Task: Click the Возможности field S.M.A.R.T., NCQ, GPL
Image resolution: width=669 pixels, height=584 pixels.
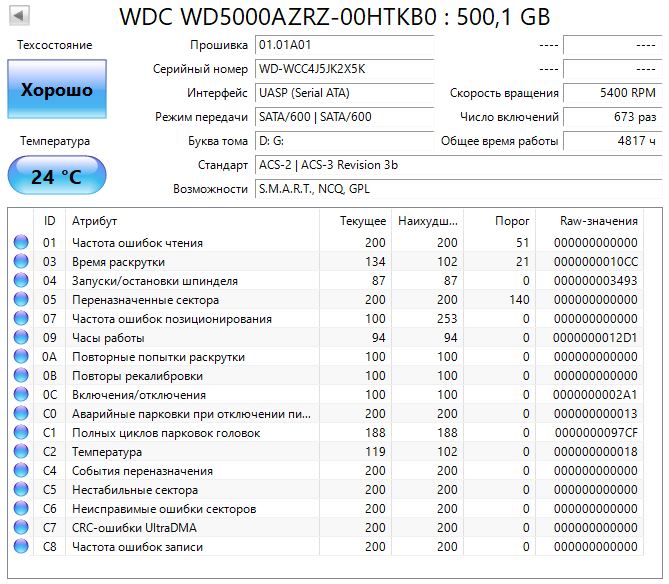Action: pos(459,189)
